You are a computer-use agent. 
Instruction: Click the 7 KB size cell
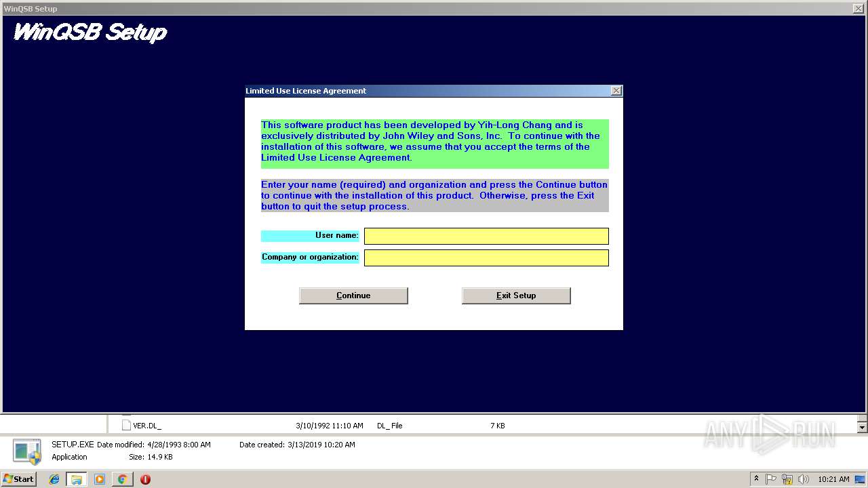pyautogui.click(x=497, y=426)
